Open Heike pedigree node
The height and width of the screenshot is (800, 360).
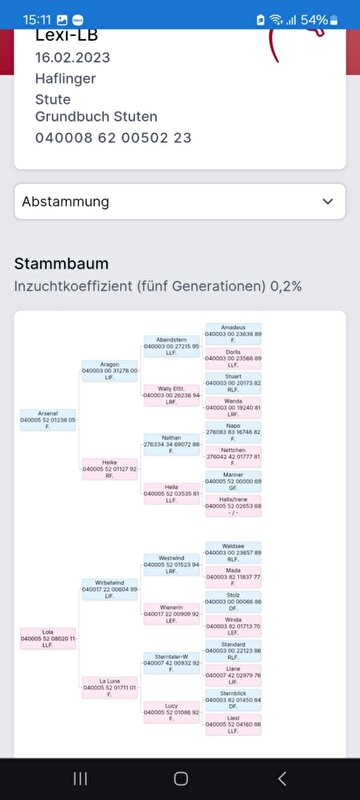[x=110, y=469]
